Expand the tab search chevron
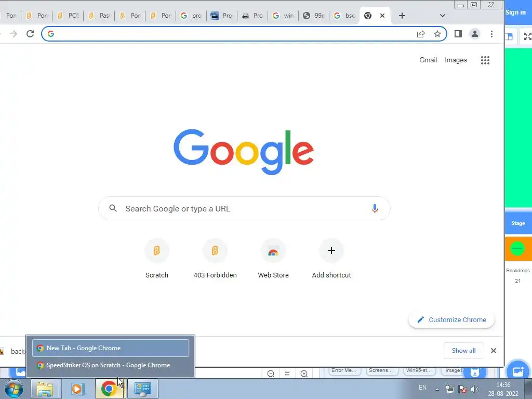The height and width of the screenshot is (399, 532). click(x=443, y=16)
